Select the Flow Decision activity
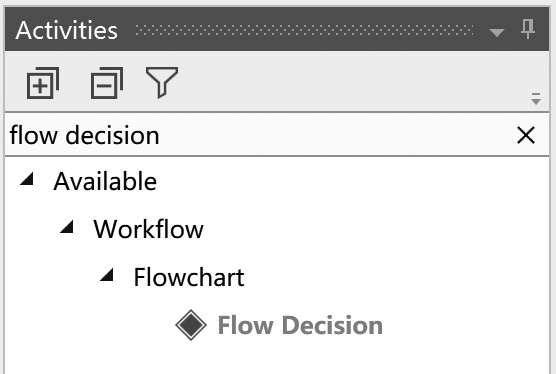Screen dimensions: 556x374 (x=300, y=325)
